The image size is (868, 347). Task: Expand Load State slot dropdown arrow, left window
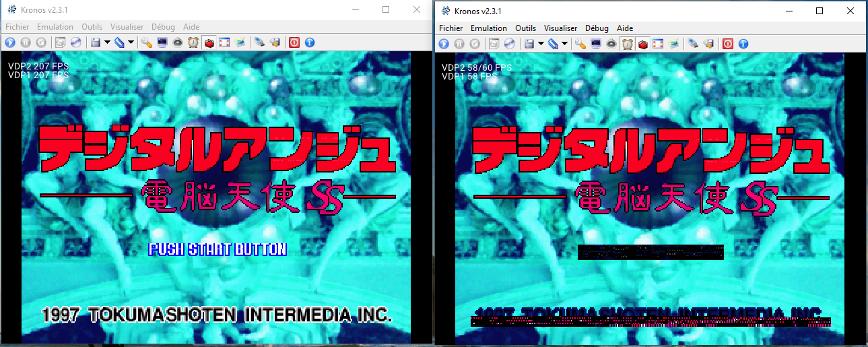click(131, 42)
